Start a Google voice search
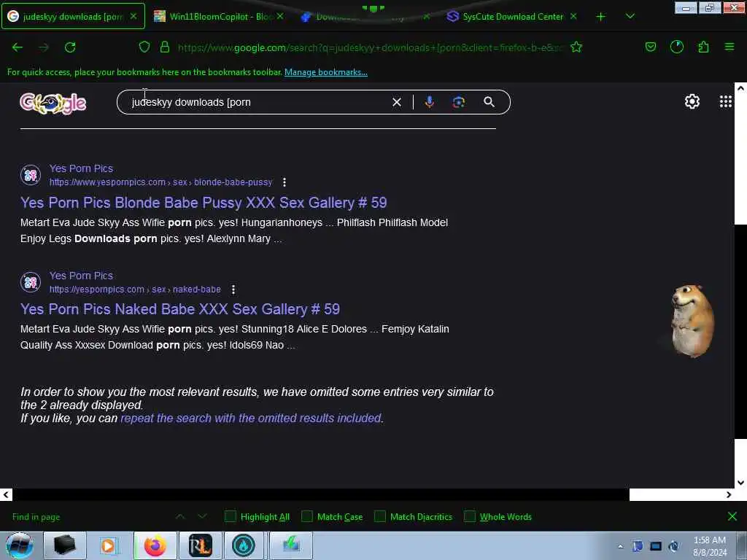 click(429, 102)
